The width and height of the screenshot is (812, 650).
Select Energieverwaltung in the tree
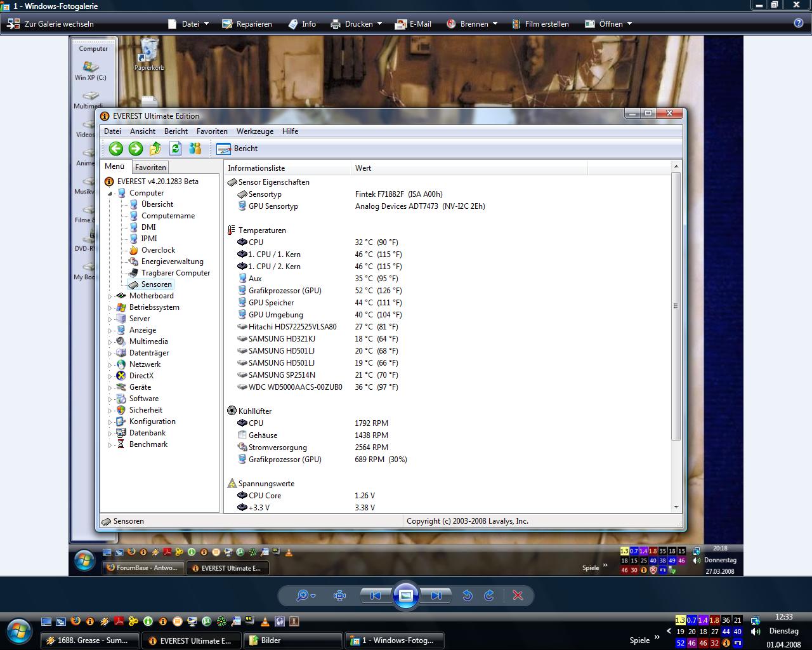pos(173,262)
